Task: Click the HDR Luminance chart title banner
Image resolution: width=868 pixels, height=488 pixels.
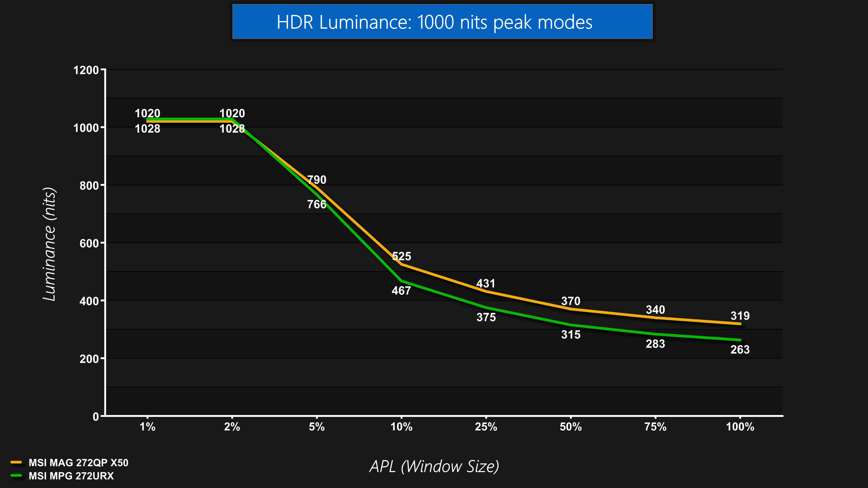Action: (x=442, y=22)
